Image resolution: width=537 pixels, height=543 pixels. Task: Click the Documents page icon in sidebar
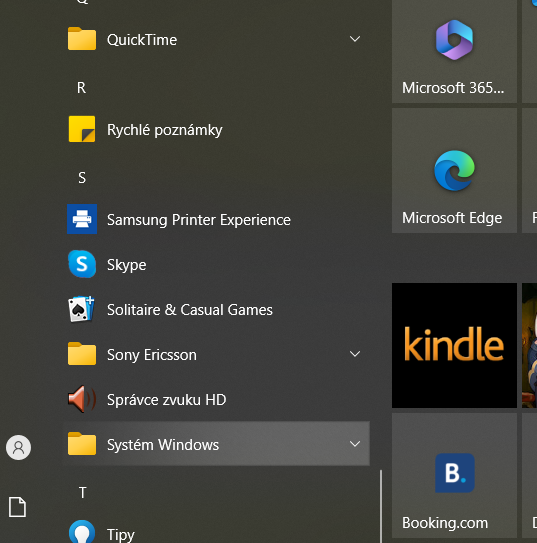(17, 507)
